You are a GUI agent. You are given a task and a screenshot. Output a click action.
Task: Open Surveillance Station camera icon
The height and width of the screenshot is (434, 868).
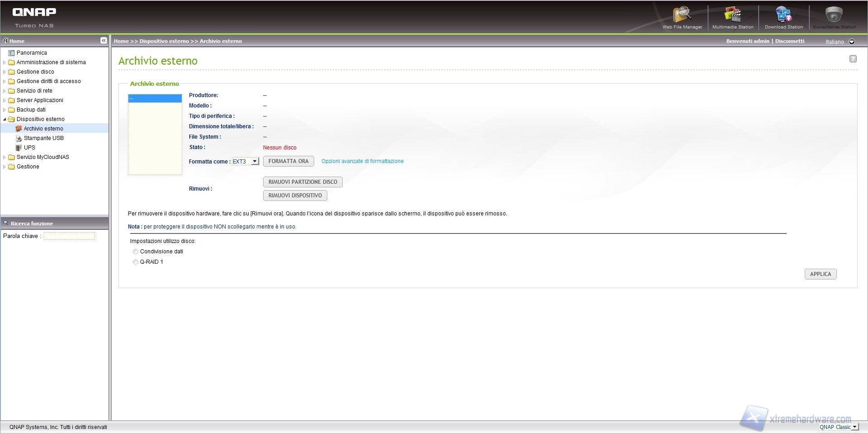click(834, 15)
